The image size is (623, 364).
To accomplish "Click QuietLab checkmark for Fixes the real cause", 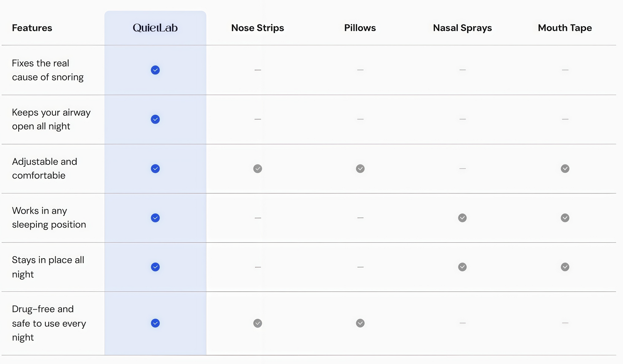I will point(155,70).
